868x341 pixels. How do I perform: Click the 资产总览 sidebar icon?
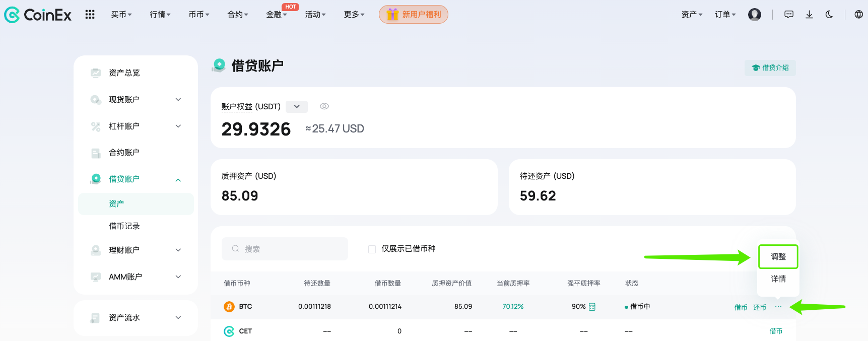pyautogui.click(x=95, y=73)
